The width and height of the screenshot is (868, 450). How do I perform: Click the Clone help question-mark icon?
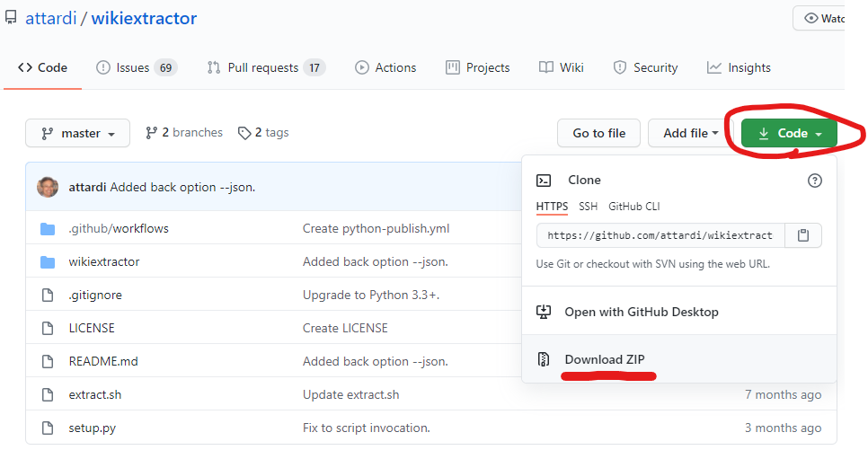point(814,181)
